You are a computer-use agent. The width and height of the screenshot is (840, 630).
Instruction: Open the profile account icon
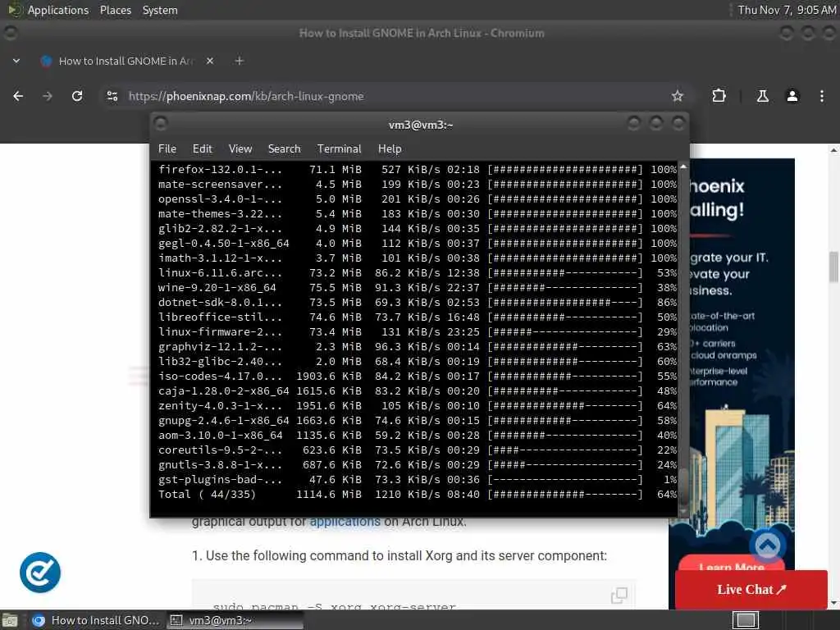tap(792, 96)
